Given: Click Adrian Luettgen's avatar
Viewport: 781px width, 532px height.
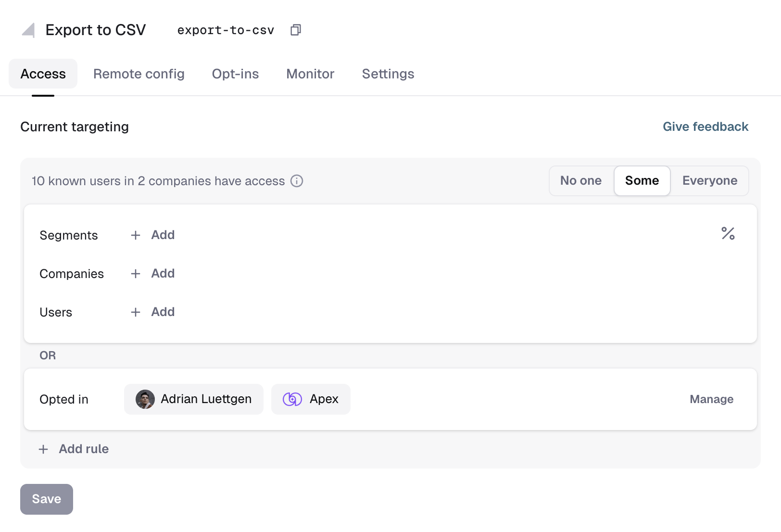Looking at the screenshot, I should tap(145, 399).
